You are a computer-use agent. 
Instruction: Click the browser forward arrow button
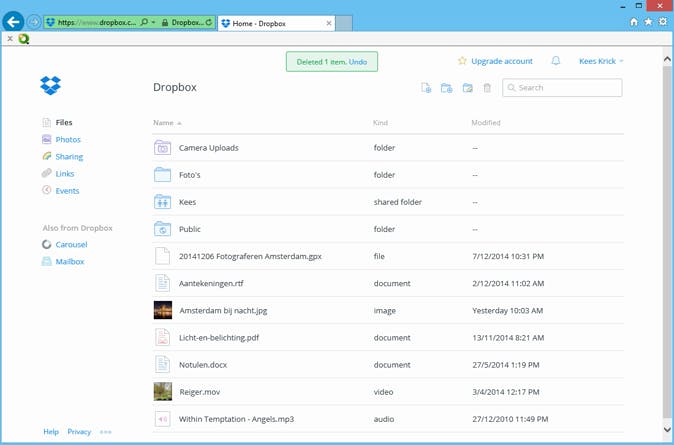(34, 22)
